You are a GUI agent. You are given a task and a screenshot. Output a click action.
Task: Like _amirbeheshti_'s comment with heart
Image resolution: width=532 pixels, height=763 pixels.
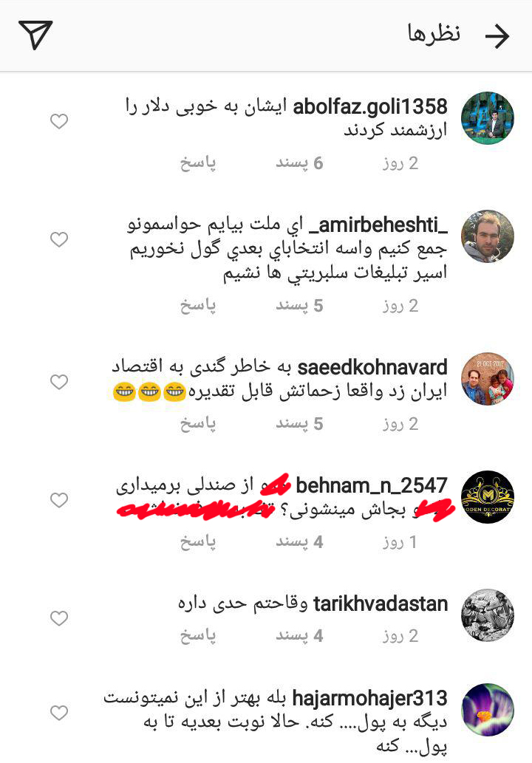59,239
